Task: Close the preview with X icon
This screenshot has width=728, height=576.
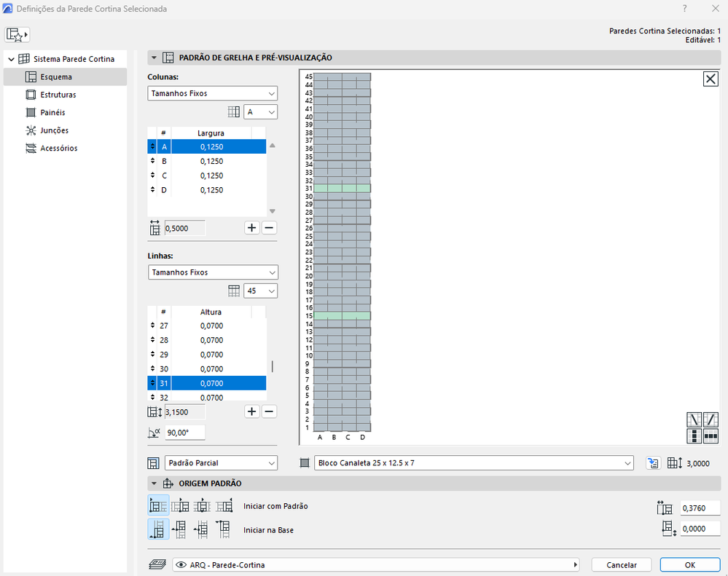Action: click(x=711, y=79)
